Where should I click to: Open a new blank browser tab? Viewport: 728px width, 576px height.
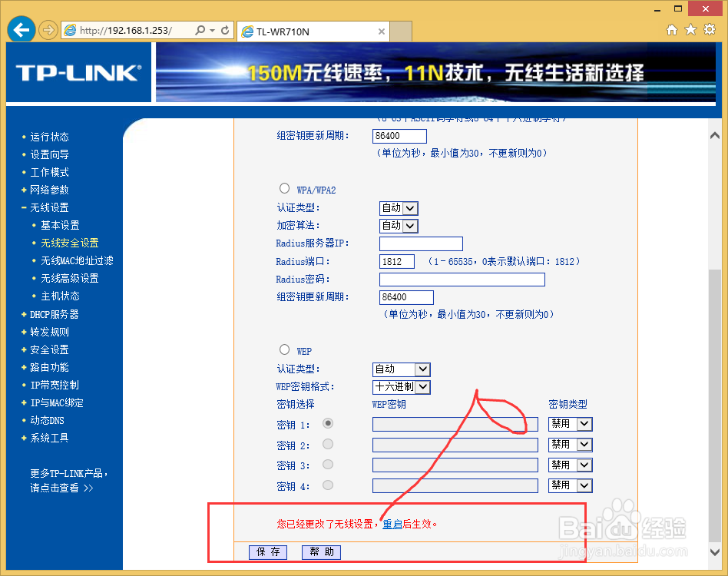[x=401, y=31]
